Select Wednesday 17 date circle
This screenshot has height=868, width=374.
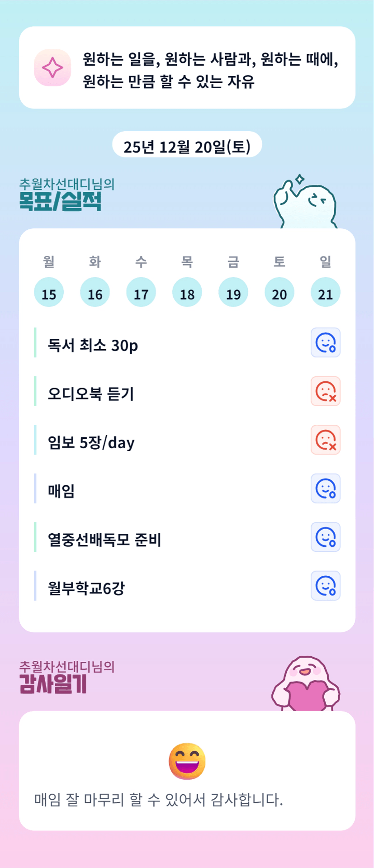(x=141, y=292)
